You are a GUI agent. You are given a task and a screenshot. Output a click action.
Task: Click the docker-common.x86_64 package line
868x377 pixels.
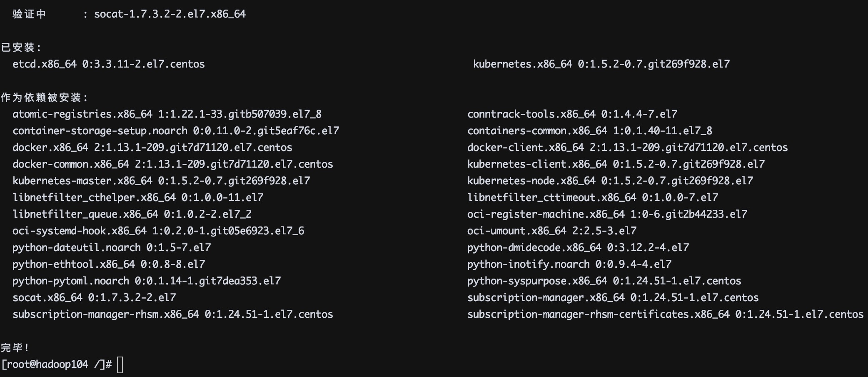[x=172, y=164]
